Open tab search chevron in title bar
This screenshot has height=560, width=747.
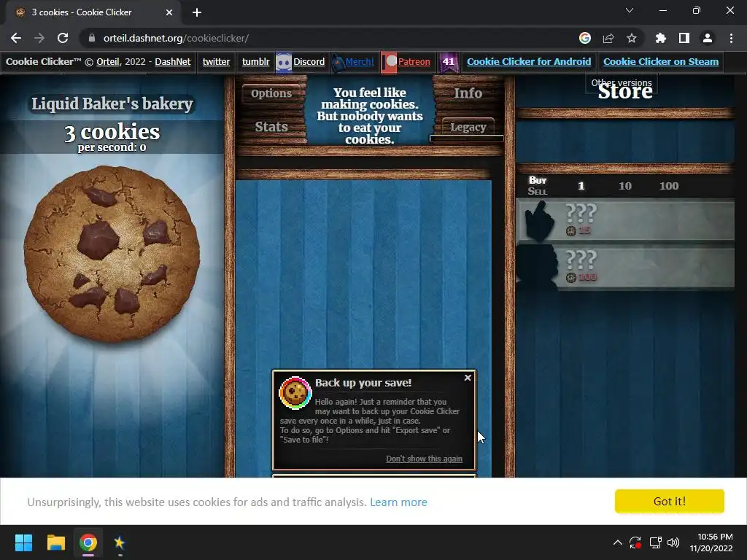point(630,10)
